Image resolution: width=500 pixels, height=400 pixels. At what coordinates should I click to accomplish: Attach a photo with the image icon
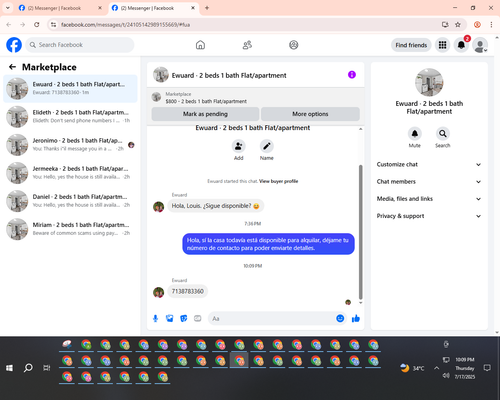tap(170, 318)
